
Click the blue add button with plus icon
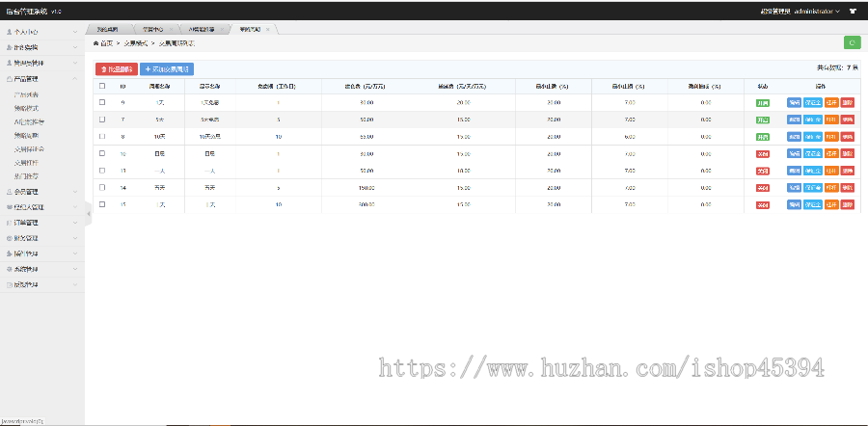point(168,68)
